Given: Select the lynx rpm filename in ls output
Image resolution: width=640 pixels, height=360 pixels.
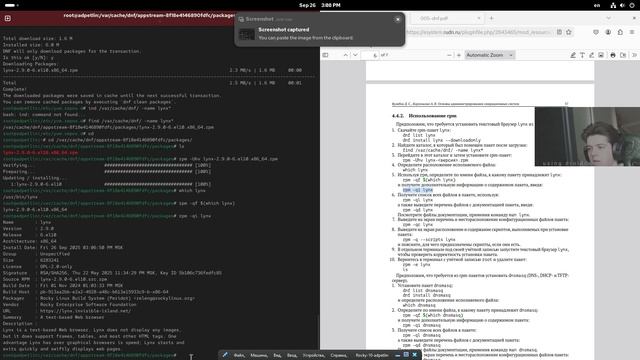Looking at the screenshot, I should pos(40,153).
